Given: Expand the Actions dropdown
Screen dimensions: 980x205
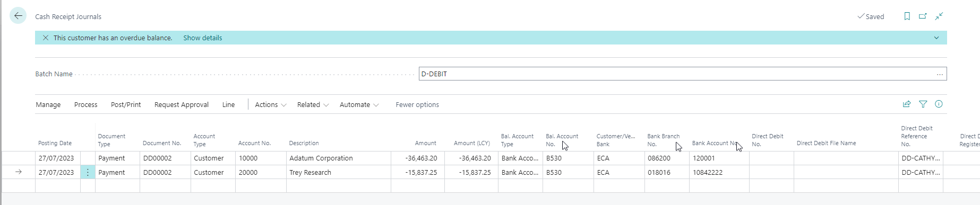Looking at the screenshot, I should [x=271, y=105].
